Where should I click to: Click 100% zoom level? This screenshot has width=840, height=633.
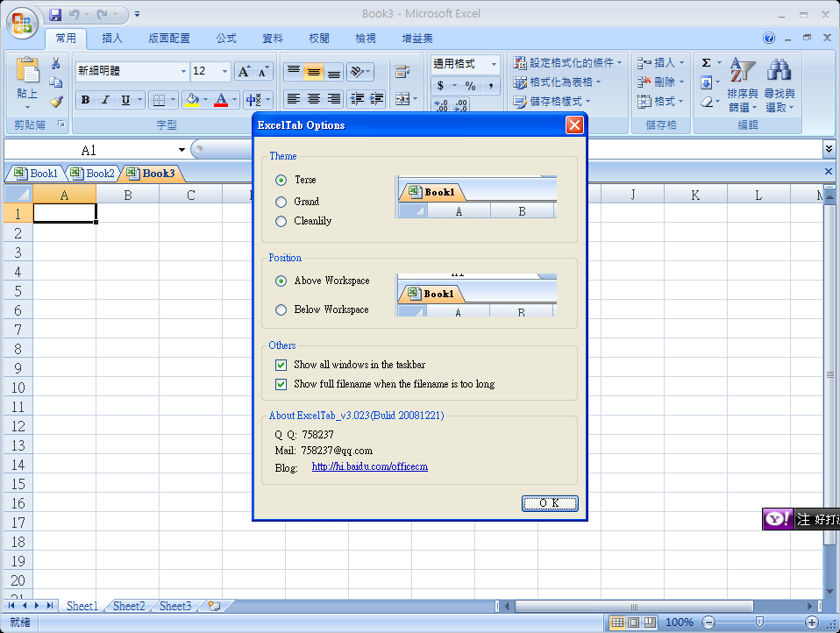click(x=680, y=622)
